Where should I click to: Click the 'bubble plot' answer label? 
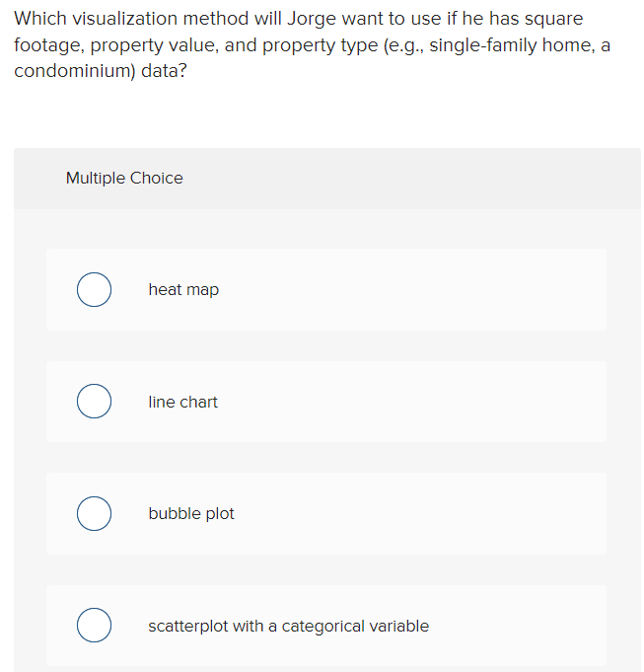[191, 513]
